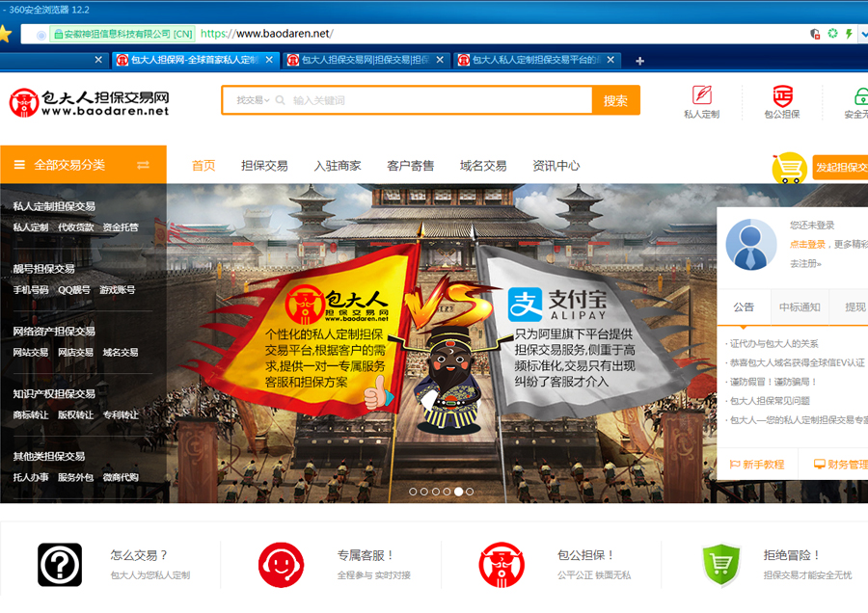Click the 专属客服 headset face icon

(281, 565)
